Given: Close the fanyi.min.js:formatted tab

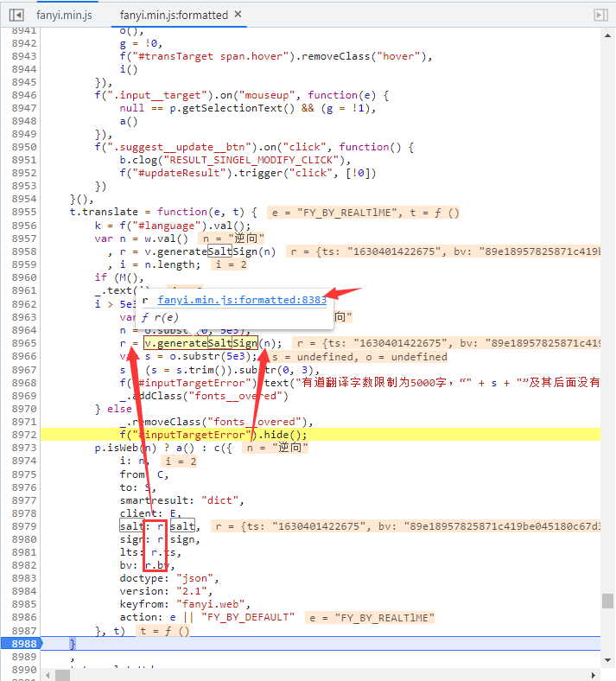Looking at the screenshot, I should [x=238, y=15].
